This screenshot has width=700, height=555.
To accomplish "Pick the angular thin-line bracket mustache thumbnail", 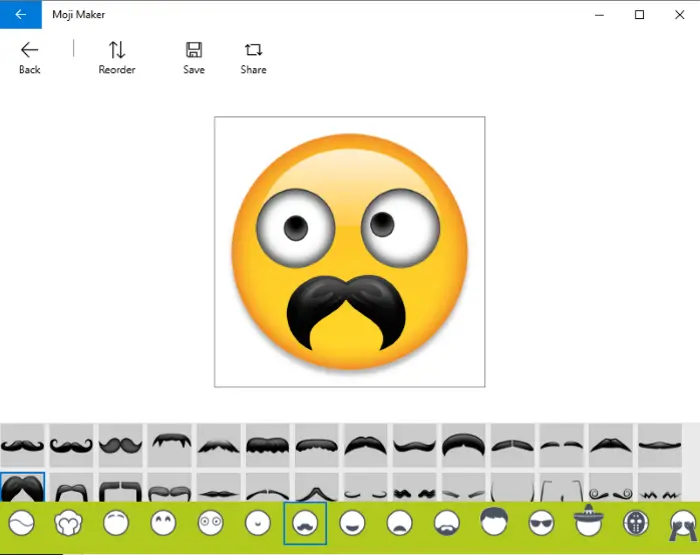I will pos(562,487).
